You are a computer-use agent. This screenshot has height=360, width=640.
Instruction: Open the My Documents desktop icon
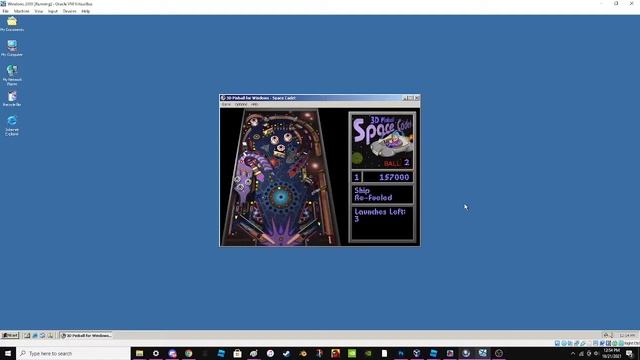tap(12, 24)
